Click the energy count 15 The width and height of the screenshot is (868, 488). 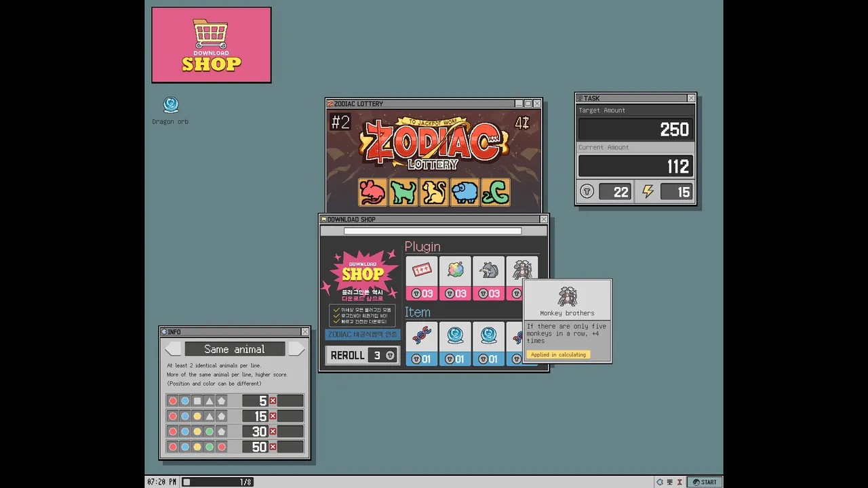pyautogui.click(x=677, y=192)
